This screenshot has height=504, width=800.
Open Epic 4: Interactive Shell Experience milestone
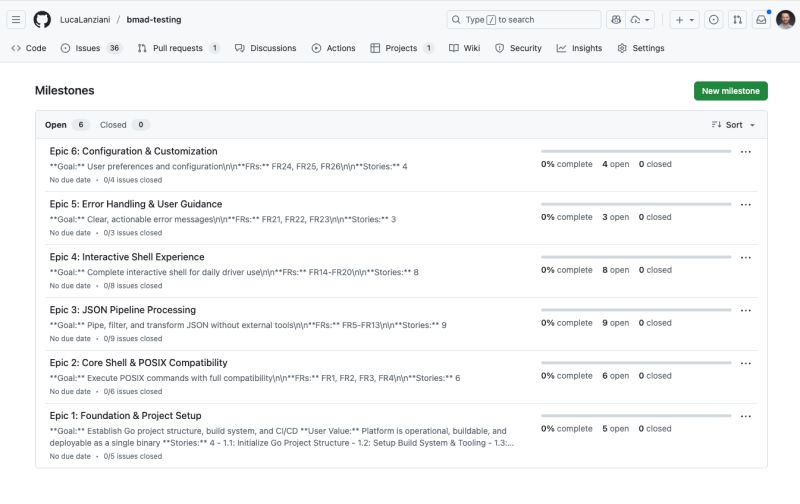pyautogui.click(x=126, y=257)
